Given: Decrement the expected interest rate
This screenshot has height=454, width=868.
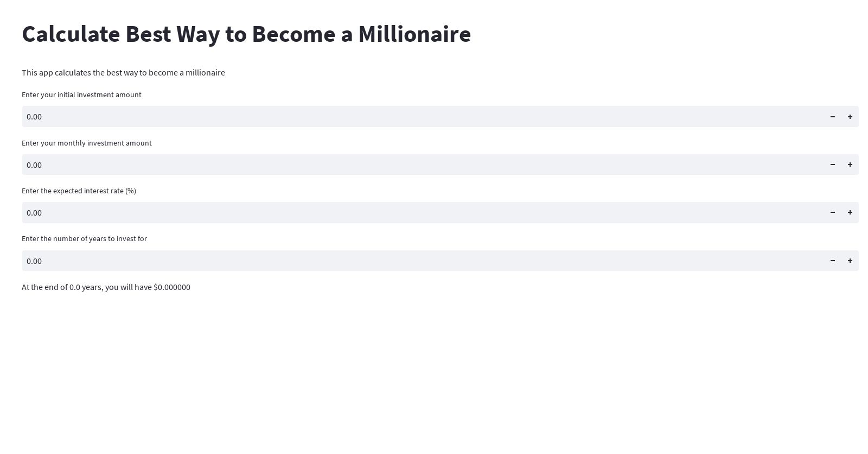Looking at the screenshot, I should pyautogui.click(x=832, y=212).
